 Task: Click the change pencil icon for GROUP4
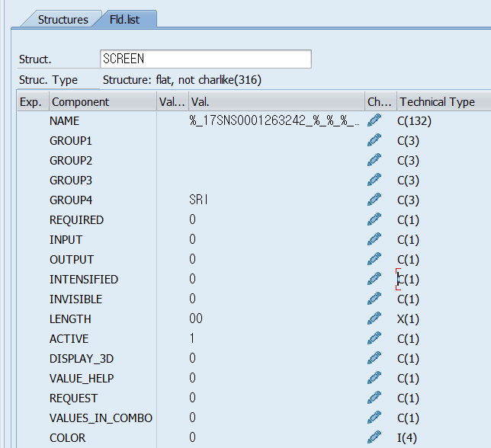374,200
